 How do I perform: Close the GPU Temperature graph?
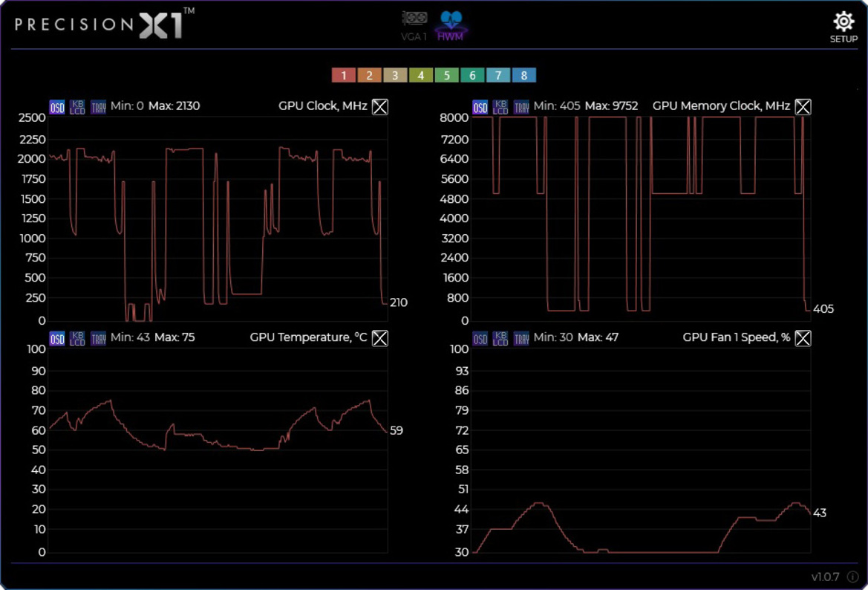(379, 338)
